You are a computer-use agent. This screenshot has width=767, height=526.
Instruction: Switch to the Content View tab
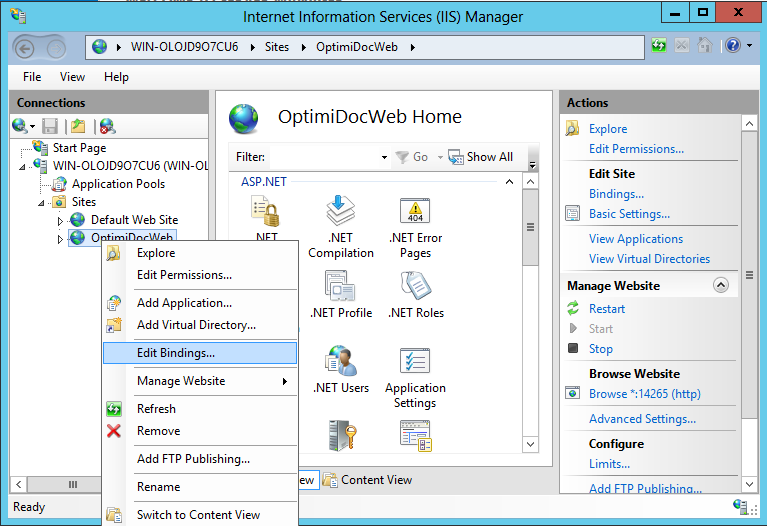(x=368, y=480)
